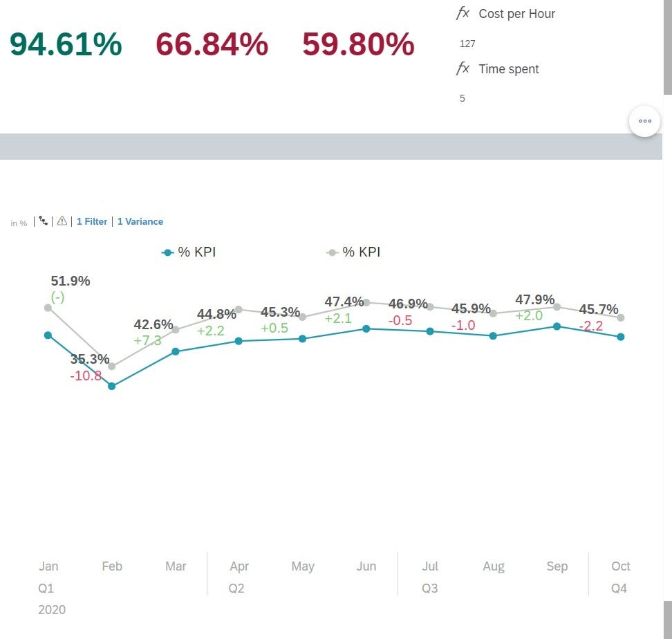Click the Jun month axis label
672x639 pixels.
[x=366, y=566]
